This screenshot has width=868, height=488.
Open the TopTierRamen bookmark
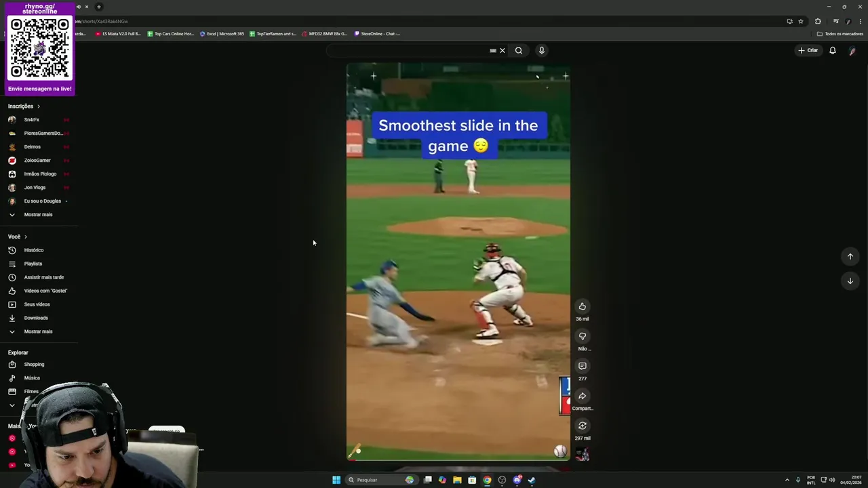[273, 34]
